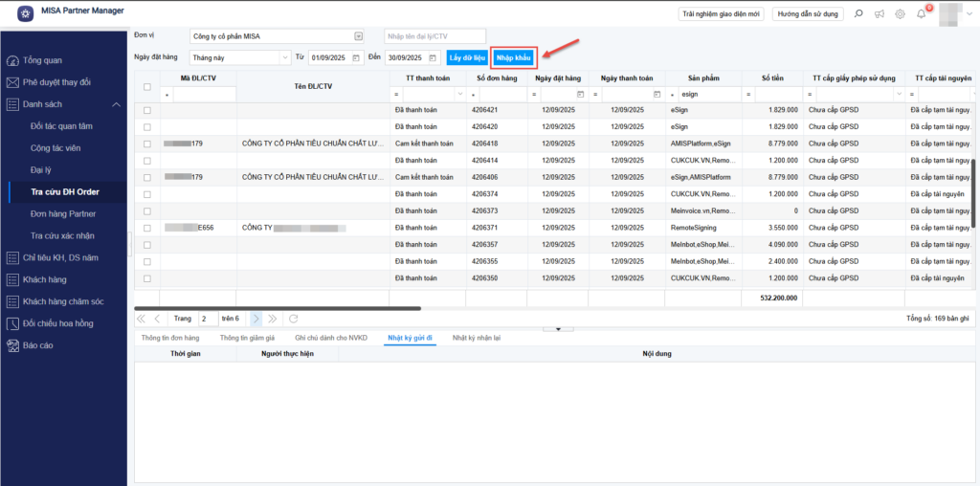Open the announcements megaphone icon

click(880, 13)
